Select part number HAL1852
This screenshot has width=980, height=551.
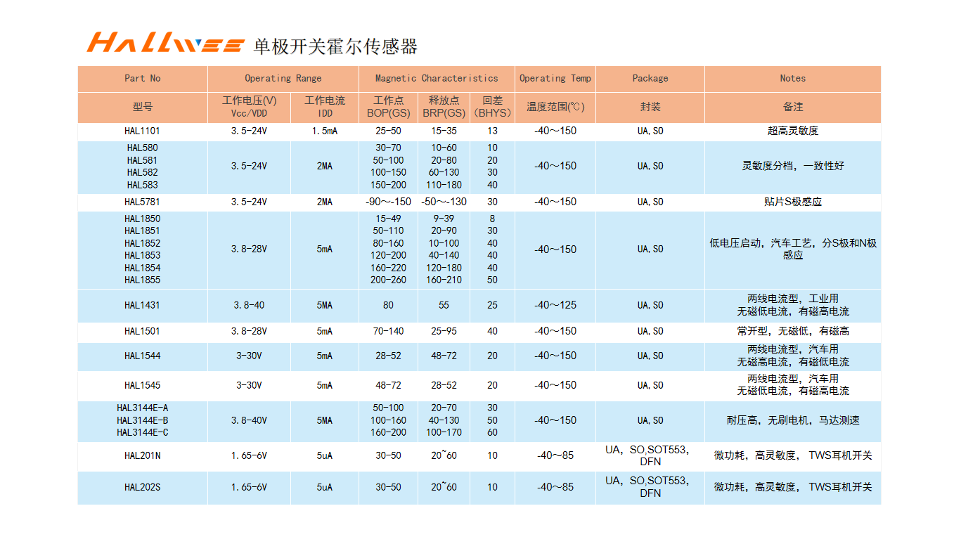click(x=143, y=244)
